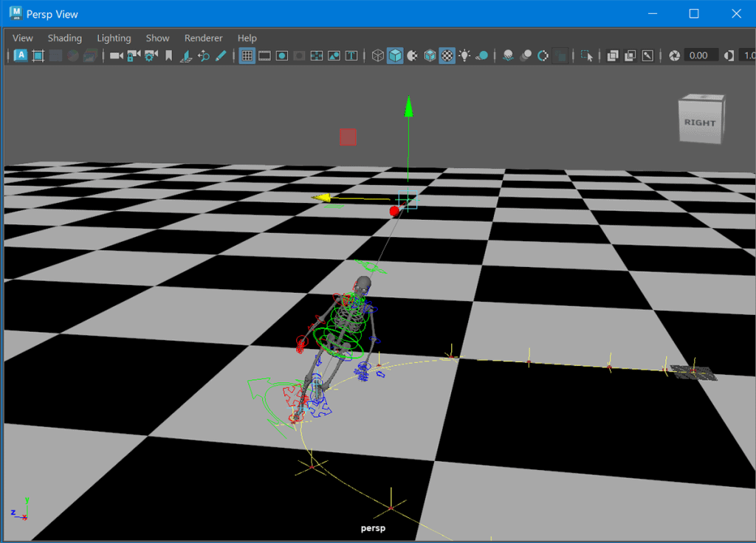Screen dimensions: 756x543
Task: Open the Shading menu
Action: click(x=65, y=38)
